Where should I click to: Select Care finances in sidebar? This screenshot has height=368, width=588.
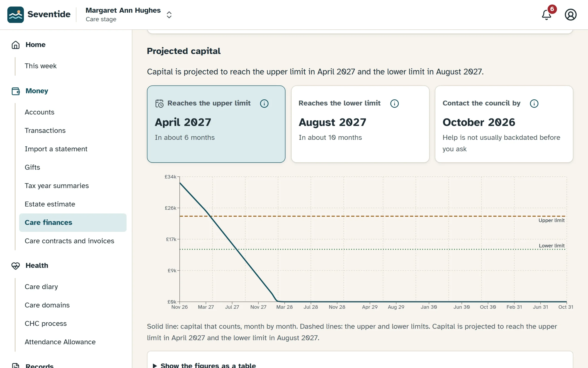(x=73, y=222)
